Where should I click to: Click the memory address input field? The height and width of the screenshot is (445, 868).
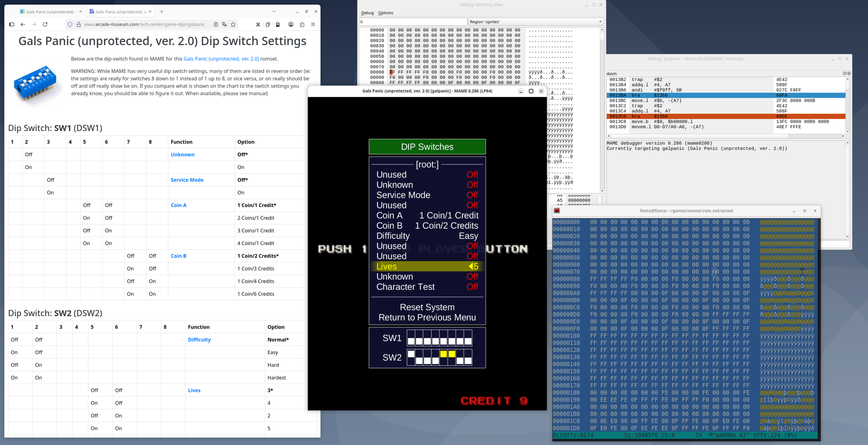(x=413, y=22)
